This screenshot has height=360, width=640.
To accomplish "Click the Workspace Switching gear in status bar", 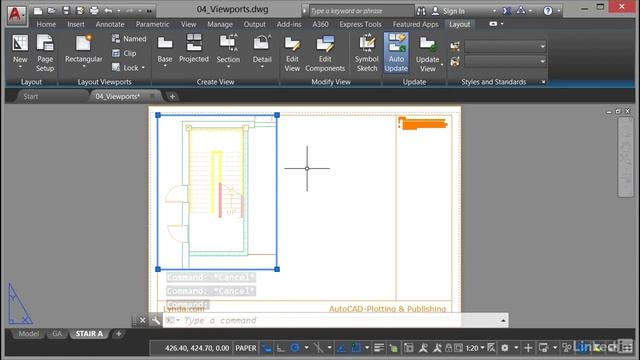I will pos(505,348).
